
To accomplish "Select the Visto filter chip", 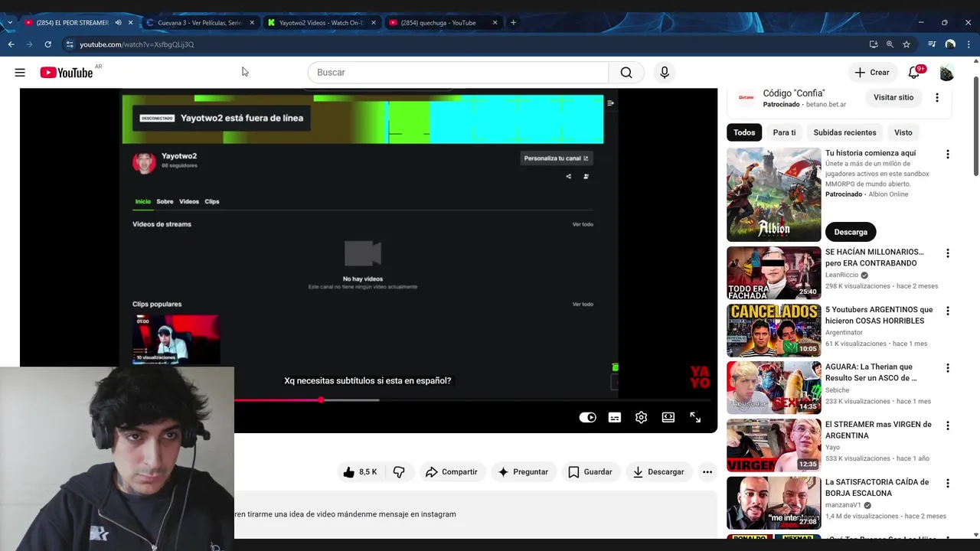I will 903,132.
